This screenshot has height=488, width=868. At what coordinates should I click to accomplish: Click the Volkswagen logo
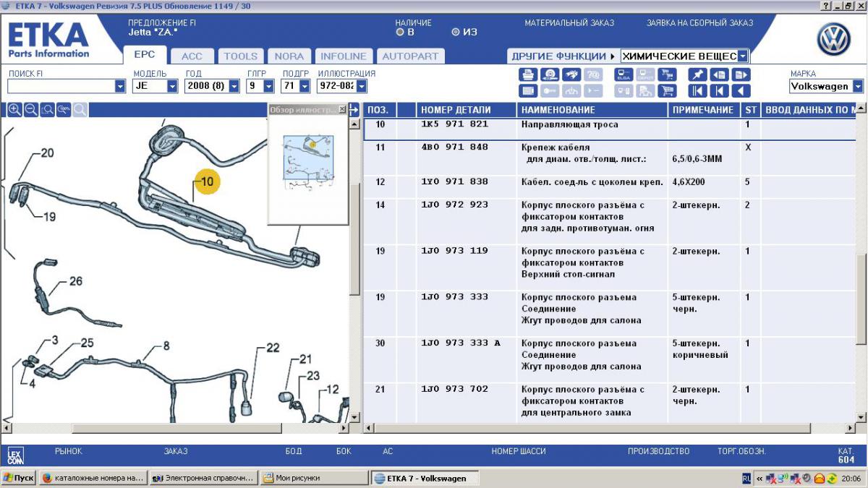tap(834, 40)
